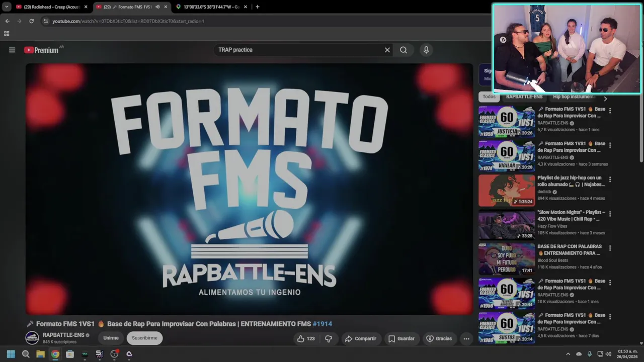The image size is (644, 362).
Task: Show more filter chips with the right arrow
Action: 605,99
